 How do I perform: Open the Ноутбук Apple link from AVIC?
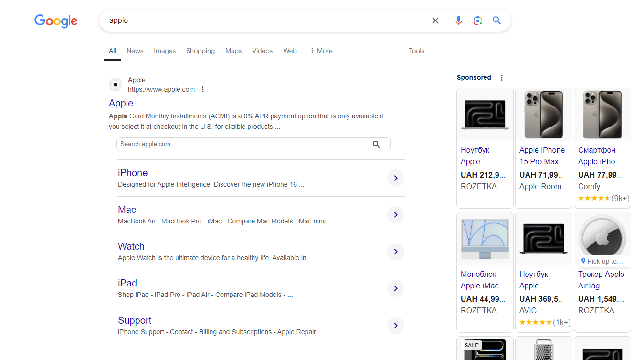(x=534, y=280)
